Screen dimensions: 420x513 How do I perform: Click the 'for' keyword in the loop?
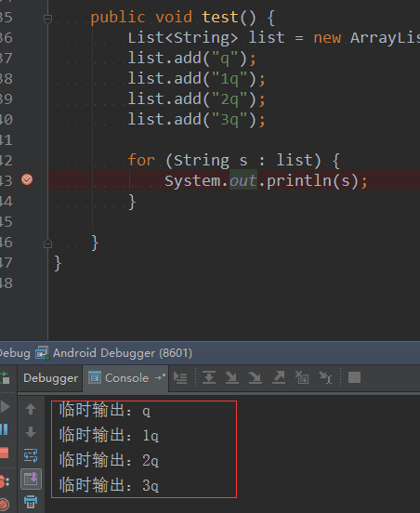(x=141, y=160)
